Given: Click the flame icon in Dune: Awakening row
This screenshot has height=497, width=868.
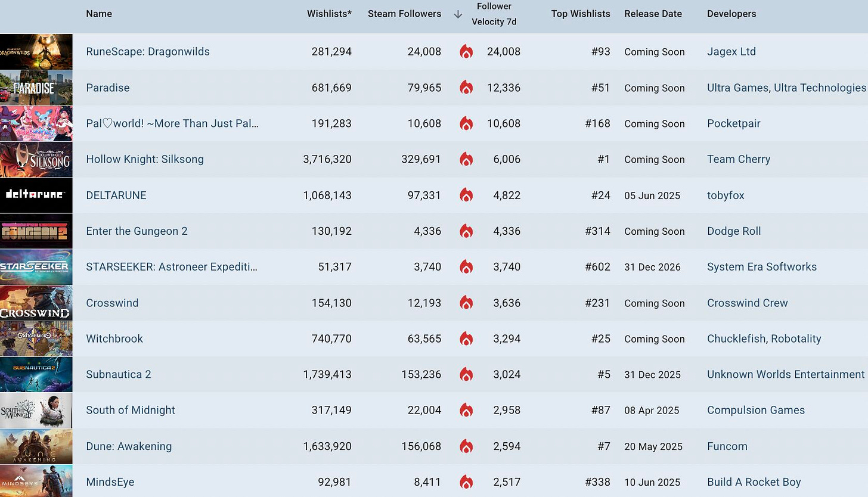Looking at the screenshot, I should (x=466, y=446).
